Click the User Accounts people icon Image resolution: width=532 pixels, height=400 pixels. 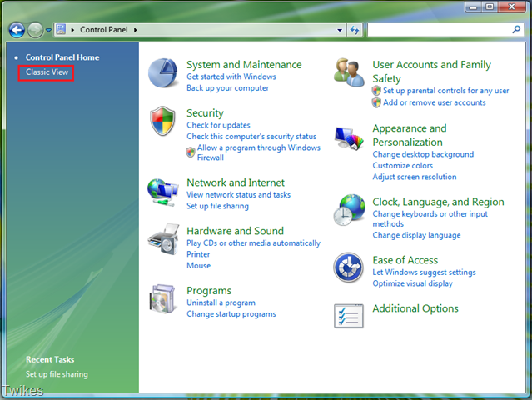click(x=349, y=72)
